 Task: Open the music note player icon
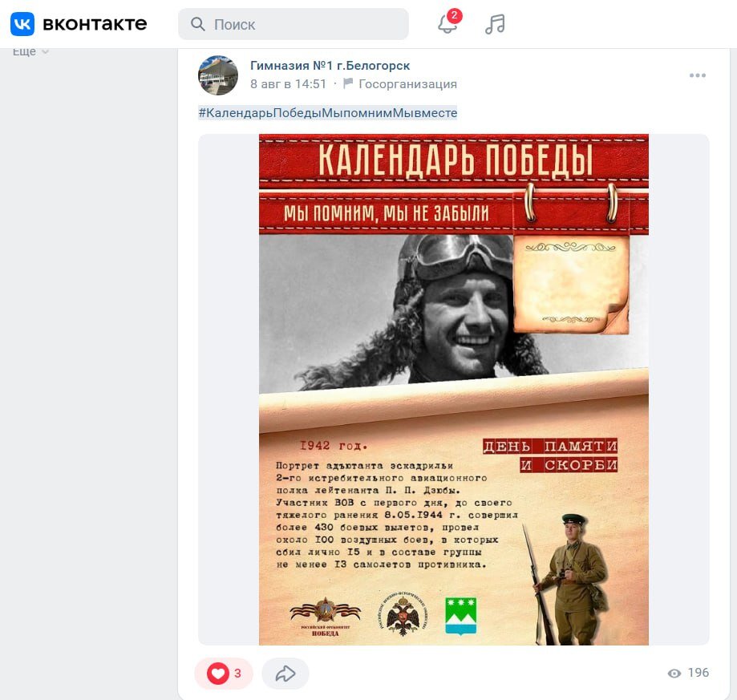(x=495, y=24)
